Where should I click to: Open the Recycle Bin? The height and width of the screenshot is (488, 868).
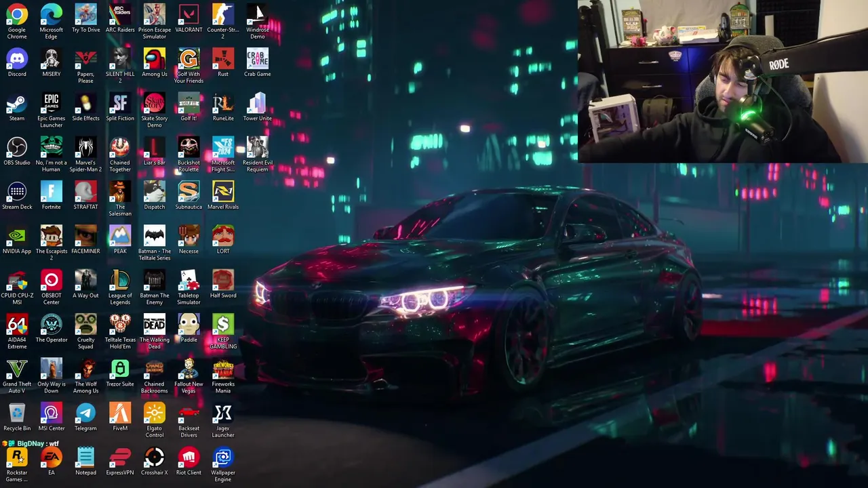point(17,418)
